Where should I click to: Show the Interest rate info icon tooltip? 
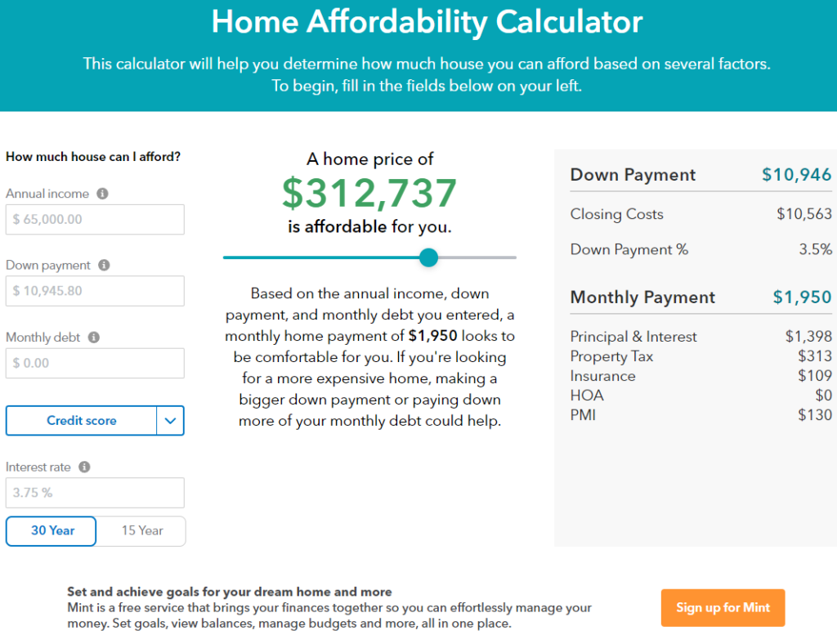pyautogui.click(x=84, y=467)
